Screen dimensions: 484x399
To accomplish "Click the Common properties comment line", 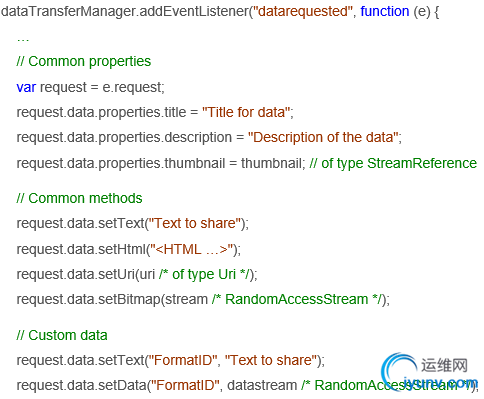I will (x=84, y=61).
